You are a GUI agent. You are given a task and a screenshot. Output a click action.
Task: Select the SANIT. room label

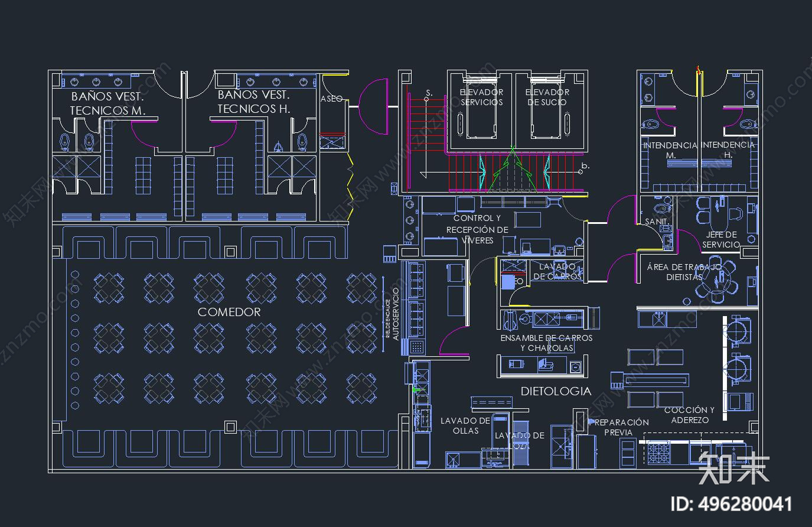click(x=657, y=222)
